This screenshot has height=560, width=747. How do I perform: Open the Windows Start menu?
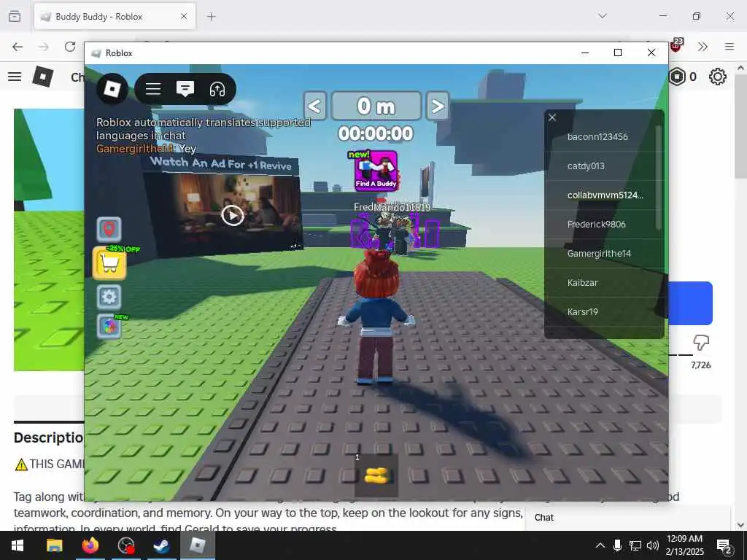pyautogui.click(x=18, y=545)
